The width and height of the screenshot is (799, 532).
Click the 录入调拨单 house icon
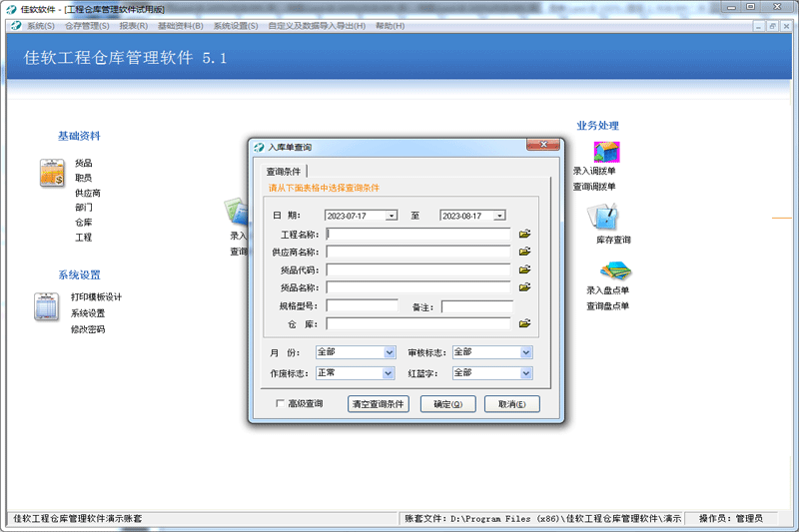[x=606, y=152]
